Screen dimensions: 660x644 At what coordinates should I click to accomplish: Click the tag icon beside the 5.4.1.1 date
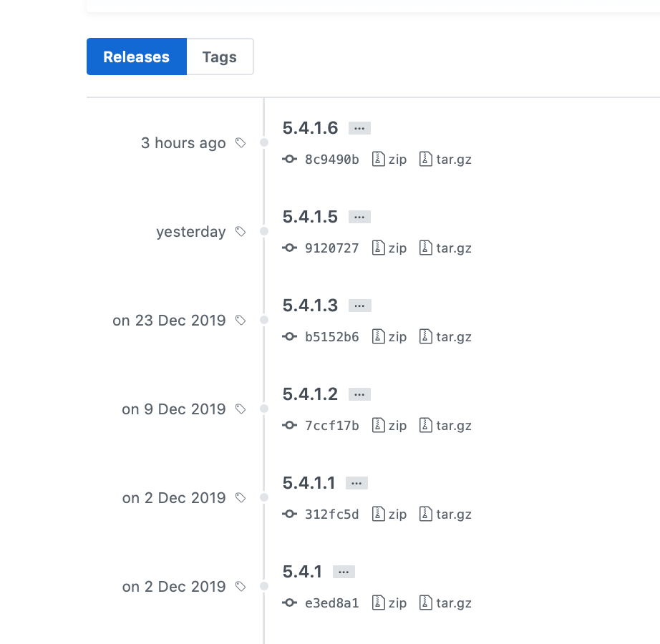[x=241, y=498]
